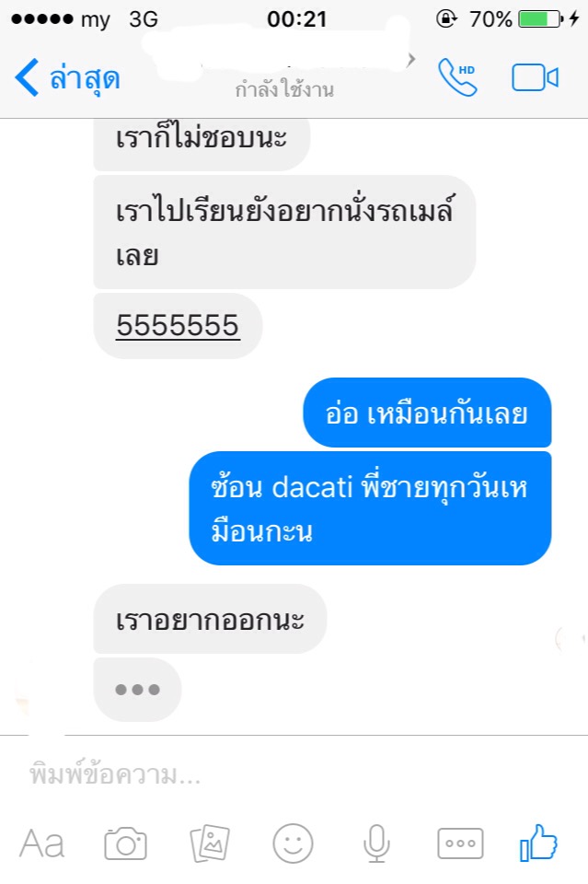The height and width of the screenshot is (884, 588).
Task: Tap the message field พิมพ์ข้อความ
Action: click(x=294, y=774)
